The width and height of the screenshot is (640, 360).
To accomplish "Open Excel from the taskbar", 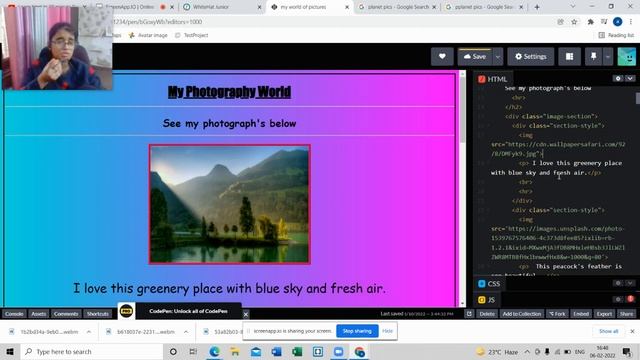I will pyautogui.click(x=297, y=351).
